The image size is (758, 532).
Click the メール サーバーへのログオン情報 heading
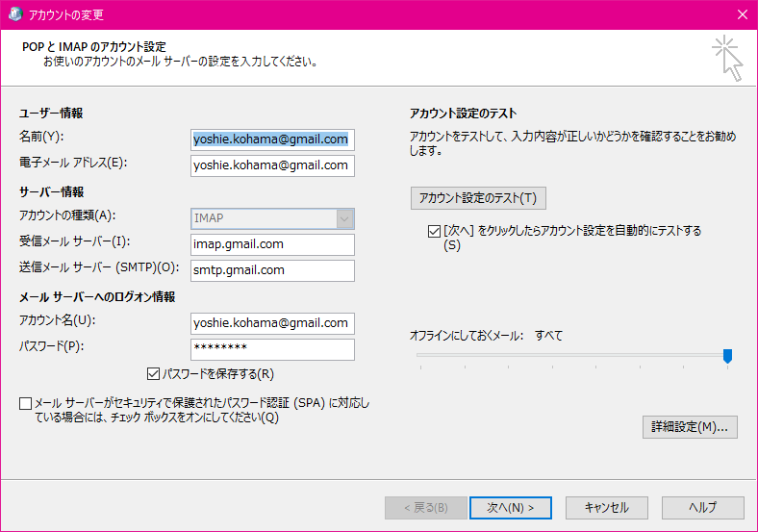click(97, 297)
